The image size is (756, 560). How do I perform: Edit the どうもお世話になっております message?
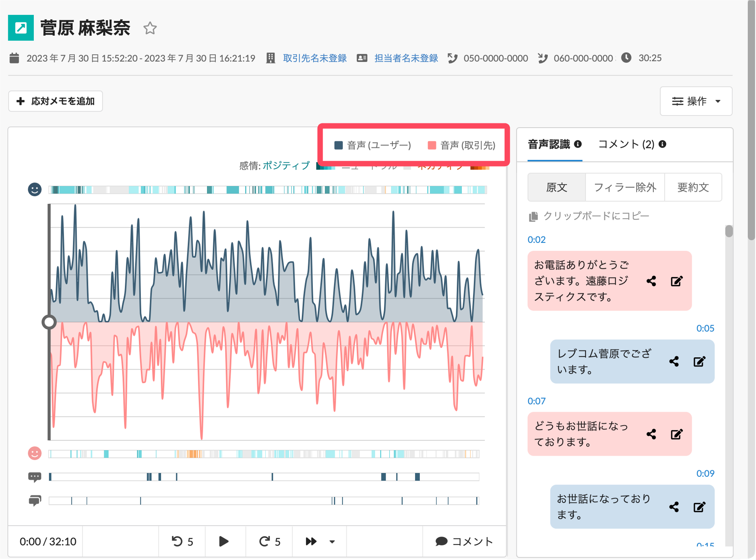pyautogui.click(x=677, y=434)
